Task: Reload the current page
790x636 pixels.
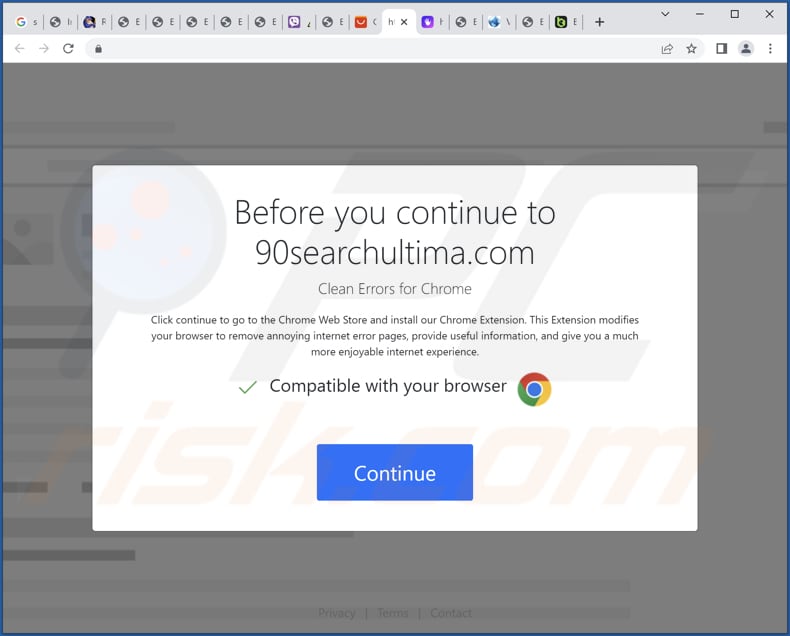Action: tap(69, 48)
